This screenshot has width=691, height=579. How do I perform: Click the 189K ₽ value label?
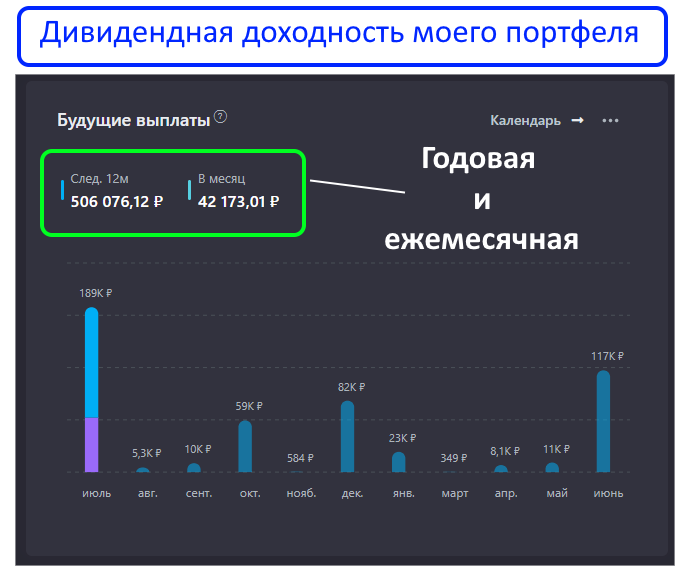96,293
